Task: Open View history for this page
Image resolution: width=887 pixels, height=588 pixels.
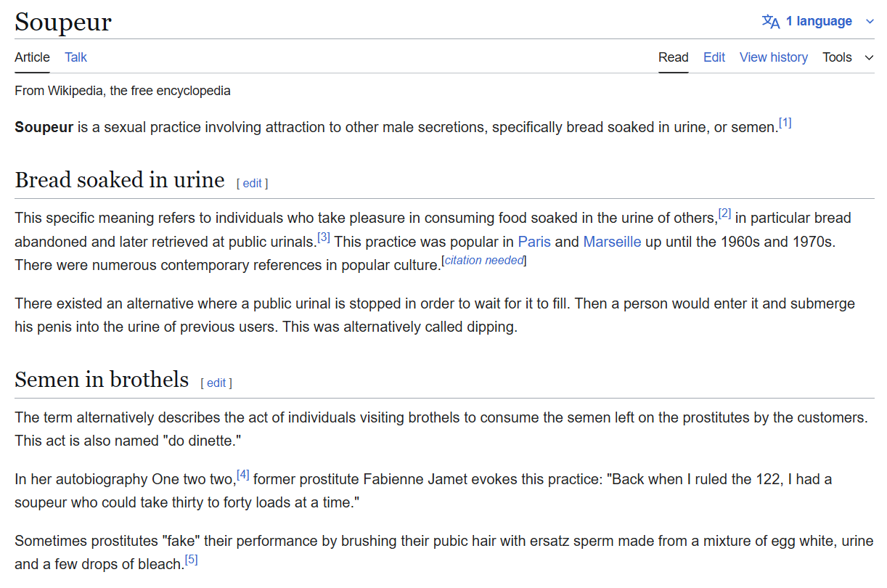Action: coord(773,57)
